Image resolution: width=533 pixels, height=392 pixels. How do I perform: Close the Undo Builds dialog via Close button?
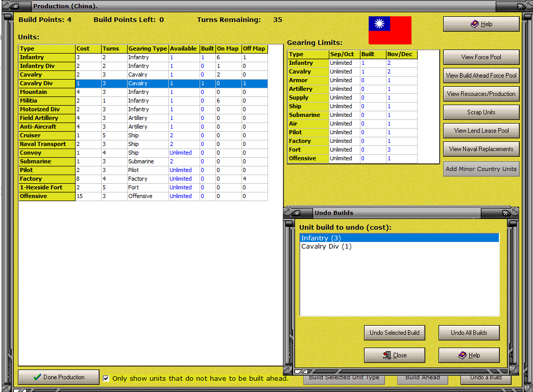(394, 355)
